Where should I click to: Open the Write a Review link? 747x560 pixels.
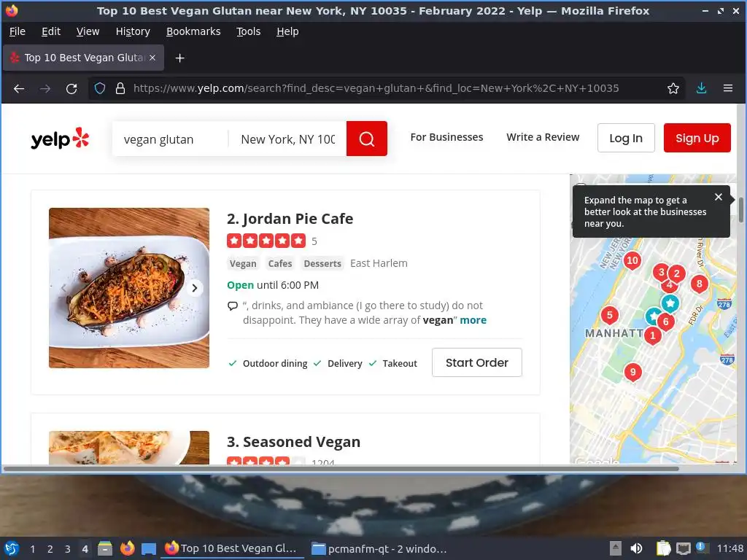point(543,137)
